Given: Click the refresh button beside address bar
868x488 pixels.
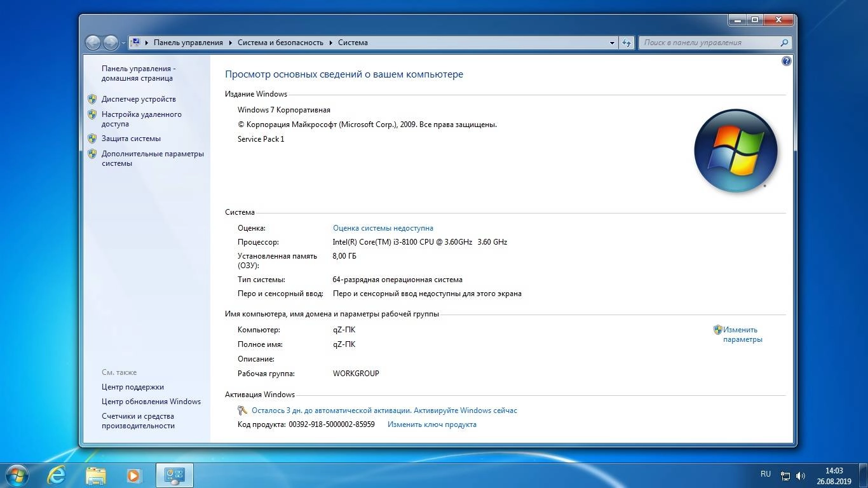Looking at the screenshot, I should point(627,43).
